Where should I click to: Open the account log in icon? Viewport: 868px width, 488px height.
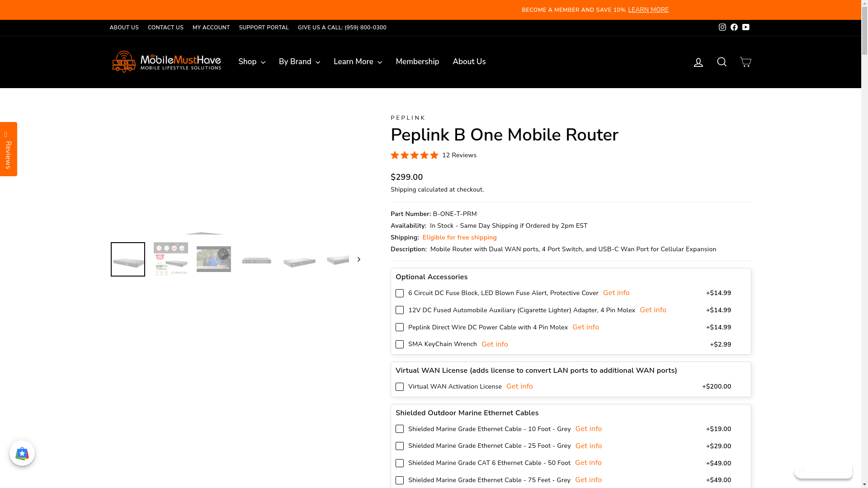coord(698,62)
